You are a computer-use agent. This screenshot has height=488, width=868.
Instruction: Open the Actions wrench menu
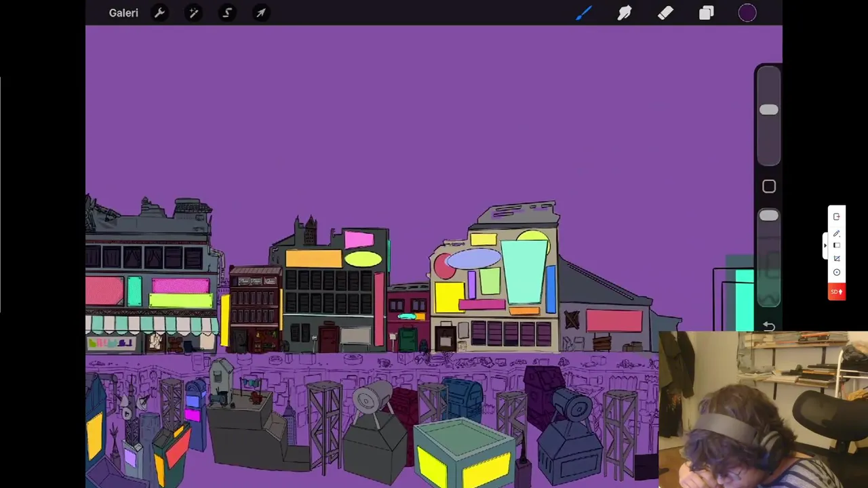(x=159, y=13)
